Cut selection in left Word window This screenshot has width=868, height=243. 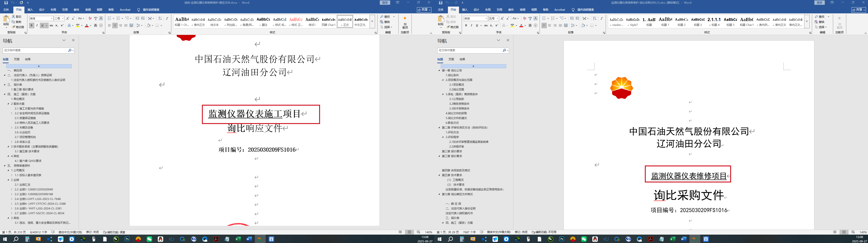coord(17,17)
